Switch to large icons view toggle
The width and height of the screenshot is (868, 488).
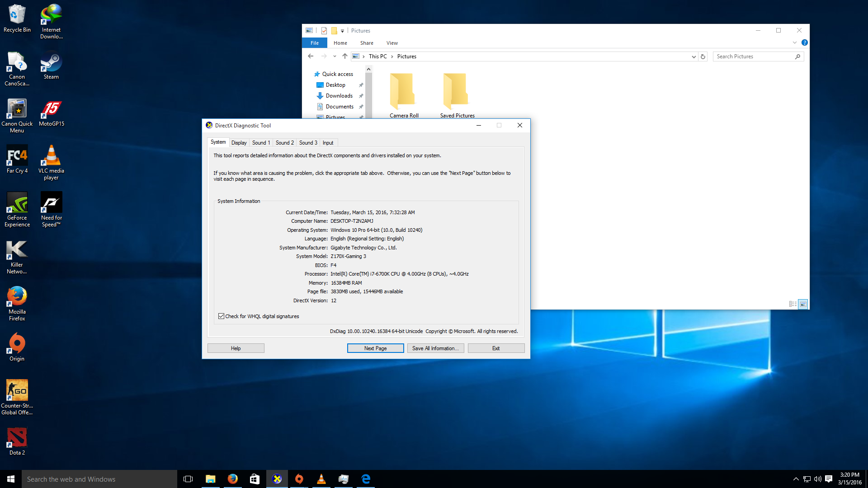[x=803, y=304]
